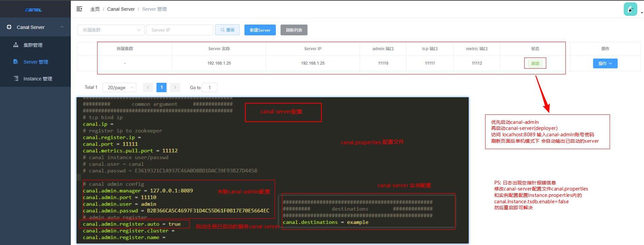
Task: Open the 所属集群 dropdown
Action: point(111,30)
